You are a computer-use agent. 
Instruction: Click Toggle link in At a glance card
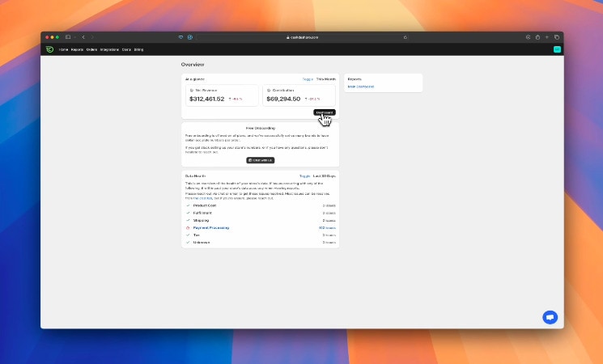point(308,79)
